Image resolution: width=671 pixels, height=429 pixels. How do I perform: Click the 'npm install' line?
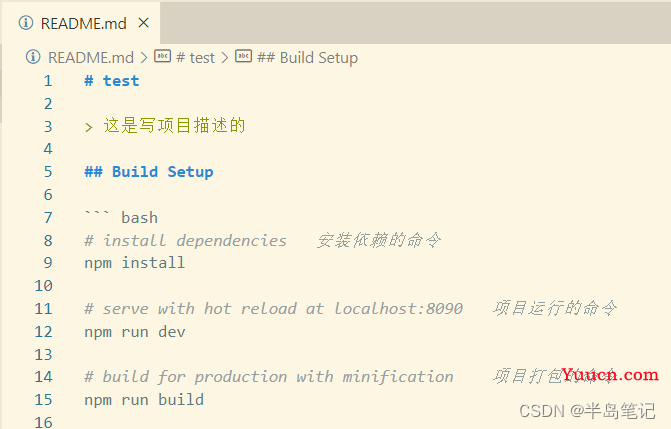point(135,262)
